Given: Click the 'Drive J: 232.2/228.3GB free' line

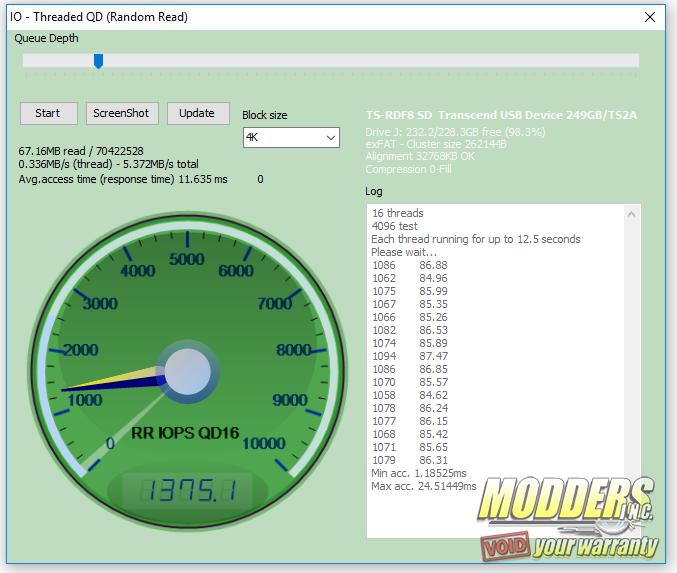Looking at the screenshot, I should [455, 132].
